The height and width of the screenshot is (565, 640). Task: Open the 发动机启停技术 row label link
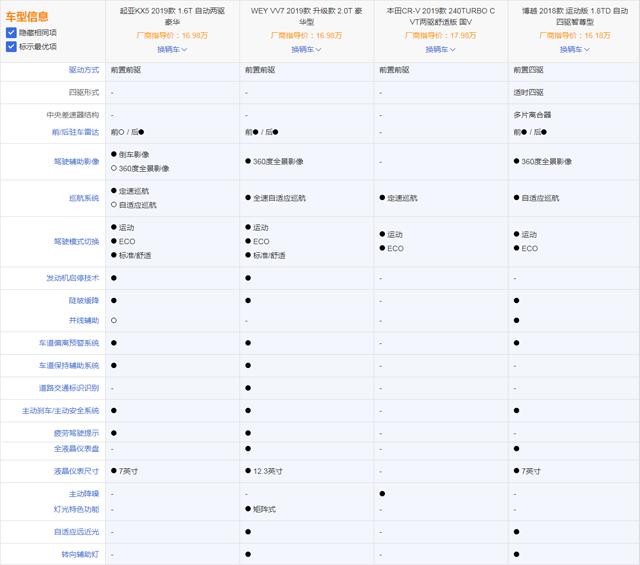point(73,278)
